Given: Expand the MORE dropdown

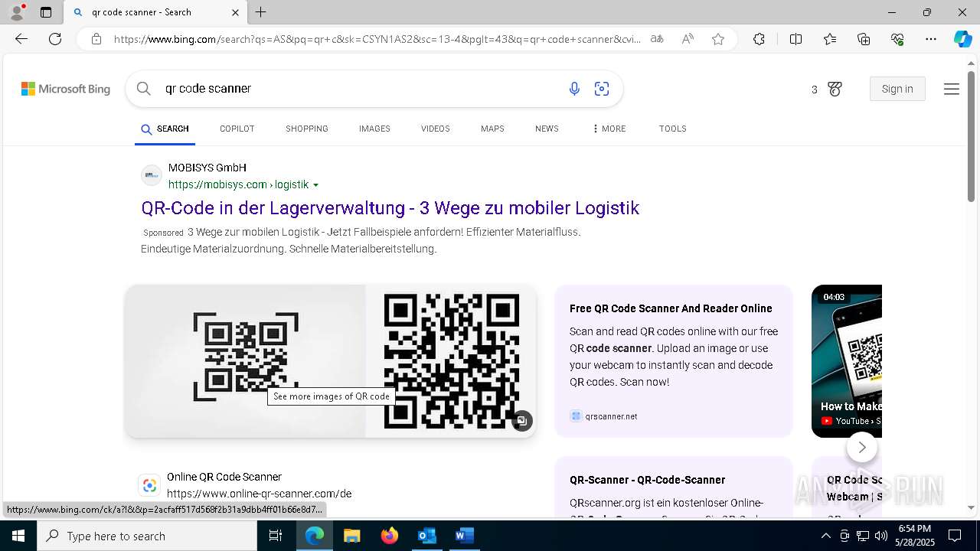Looking at the screenshot, I should point(609,129).
